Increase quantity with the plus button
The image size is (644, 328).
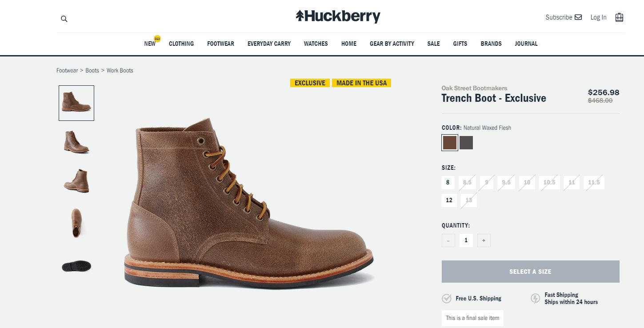pos(484,240)
